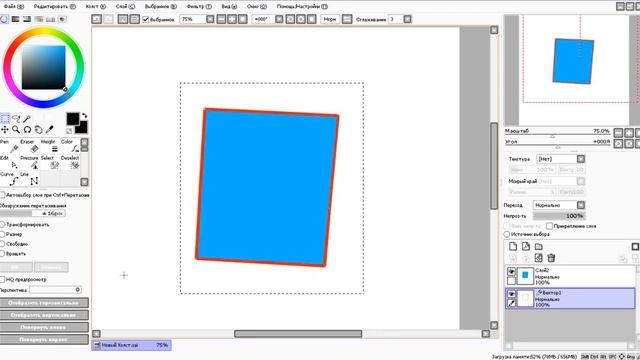Click the clear layer icon beside trash
The width and height of the screenshot is (640, 360).
[539, 258]
